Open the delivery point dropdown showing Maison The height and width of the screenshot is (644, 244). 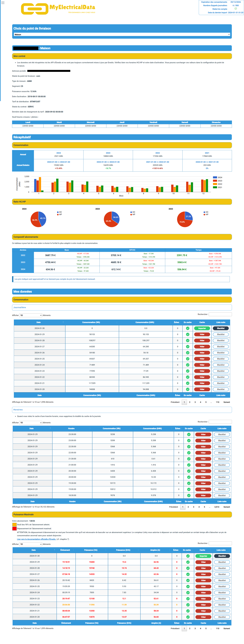pos(122,34)
